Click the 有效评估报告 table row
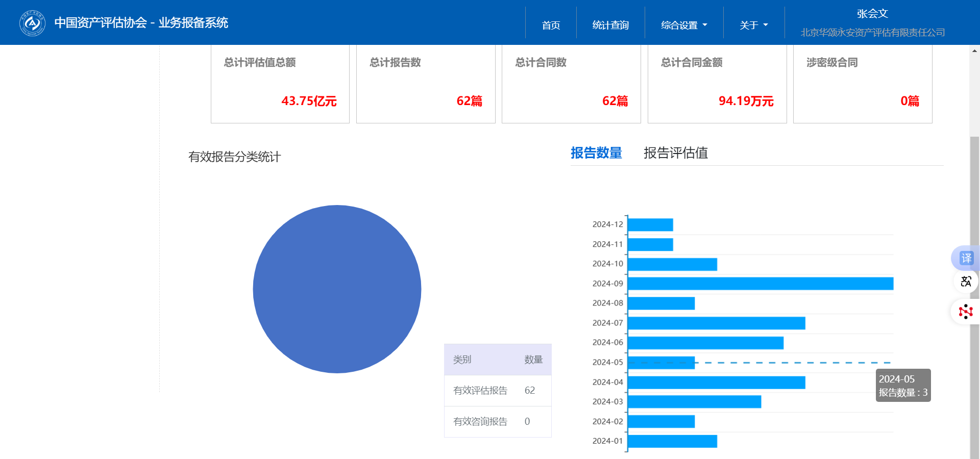Viewport: 980px width, 459px height. (498, 391)
